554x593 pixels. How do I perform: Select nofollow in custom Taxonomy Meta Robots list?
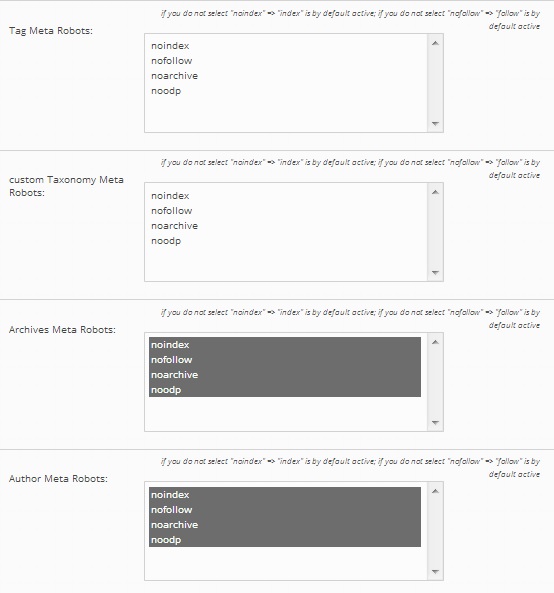click(285, 211)
